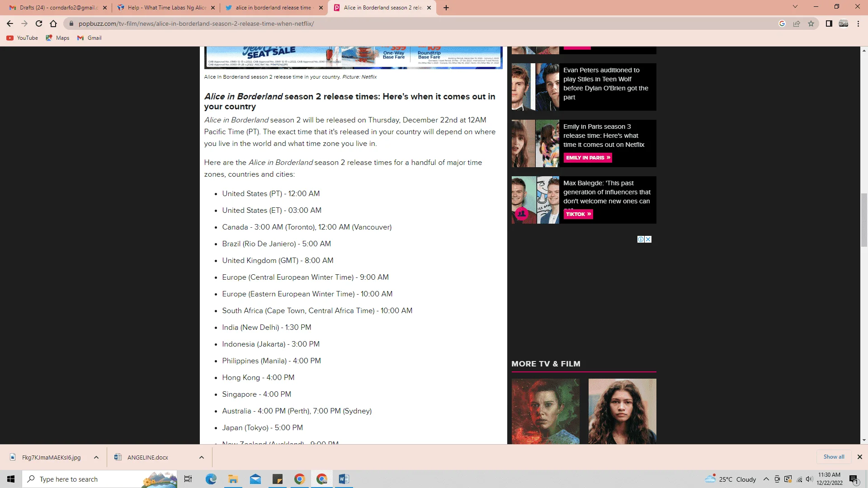Expand options for Fkg7KJmaMAEKsI6.jpg download
The height and width of the screenshot is (488, 868).
tap(96, 457)
